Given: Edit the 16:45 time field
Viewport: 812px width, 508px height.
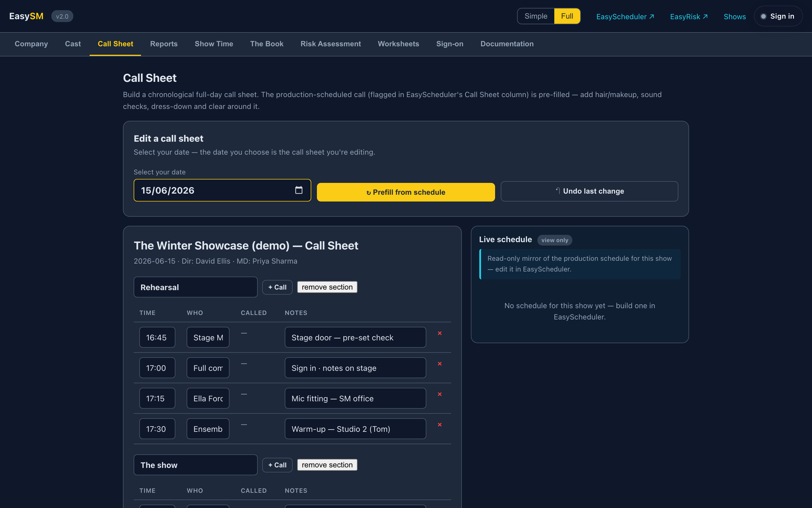Looking at the screenshot, I should pos(157,337).
